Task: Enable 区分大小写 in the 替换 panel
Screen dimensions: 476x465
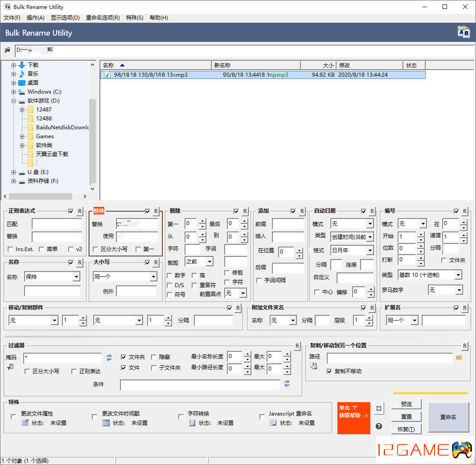Action: 95,249
